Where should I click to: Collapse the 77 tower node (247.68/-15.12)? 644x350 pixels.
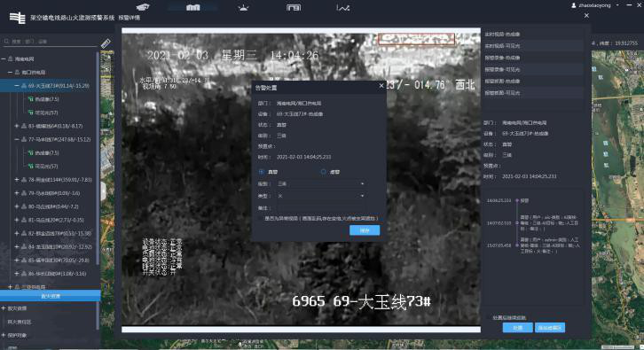(x=17, y=139)
